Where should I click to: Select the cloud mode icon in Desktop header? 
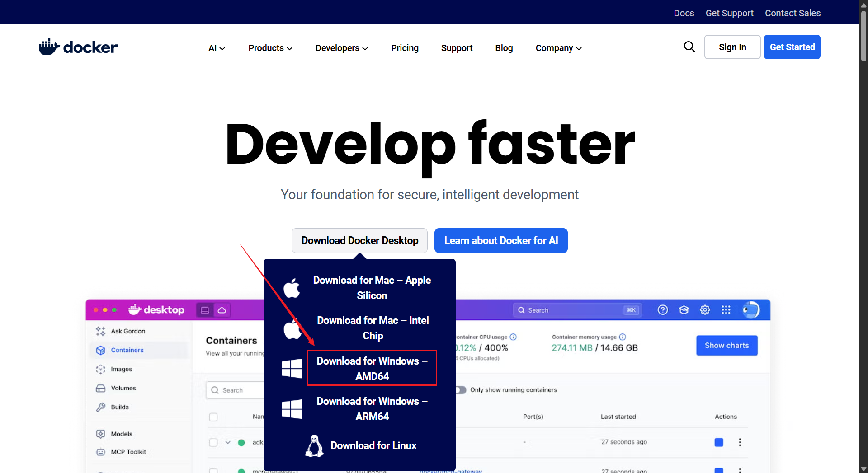coord(222,310)
